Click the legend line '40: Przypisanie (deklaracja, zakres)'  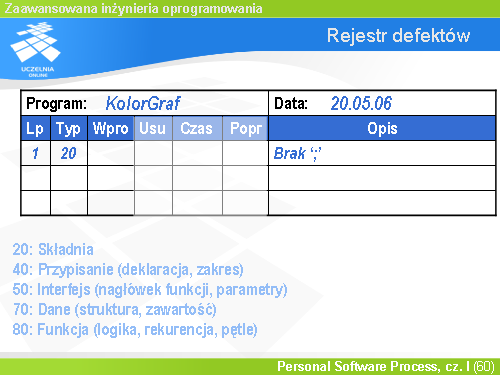click(128, 270)
